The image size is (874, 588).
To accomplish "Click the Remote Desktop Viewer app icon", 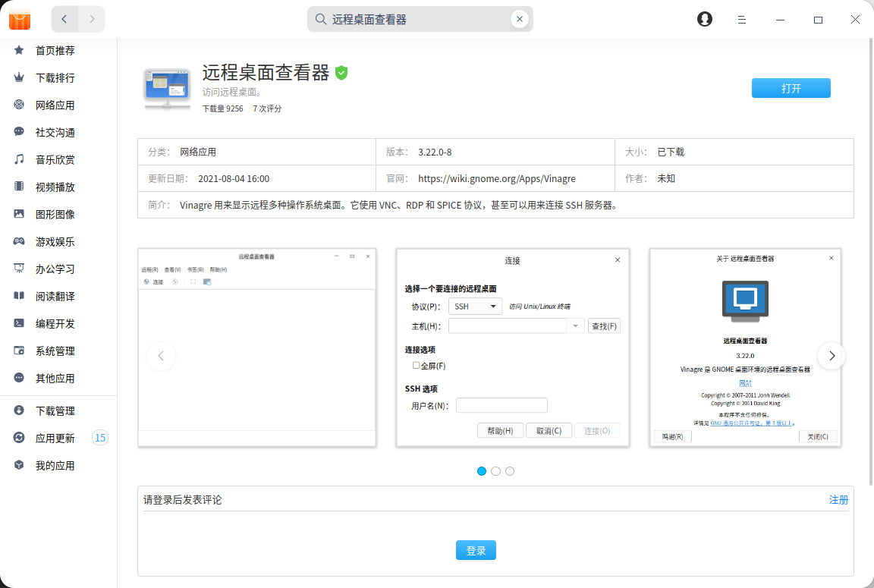I will (166, 88).
